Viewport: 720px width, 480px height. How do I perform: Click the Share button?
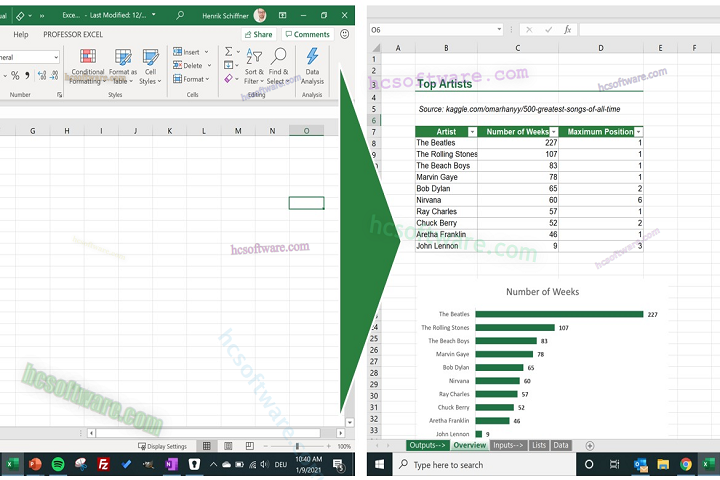[x=259, y=34]
